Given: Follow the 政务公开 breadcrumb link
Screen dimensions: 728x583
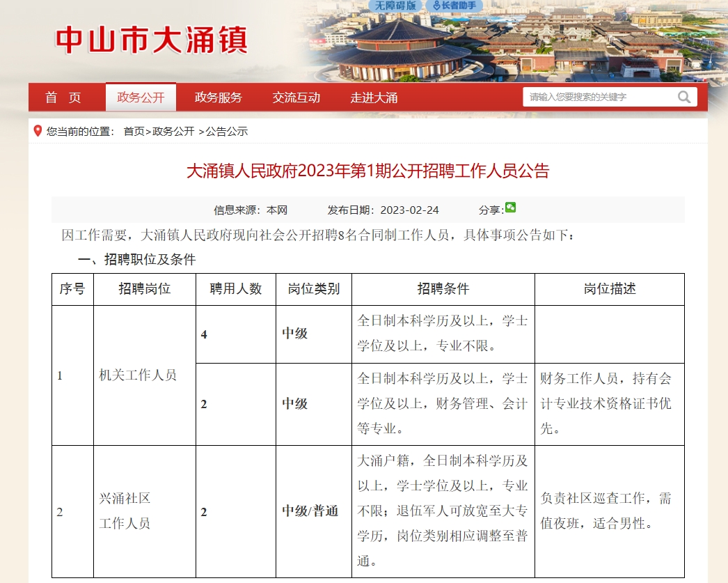Looking at the screenshot, I should tap(174, 131).
